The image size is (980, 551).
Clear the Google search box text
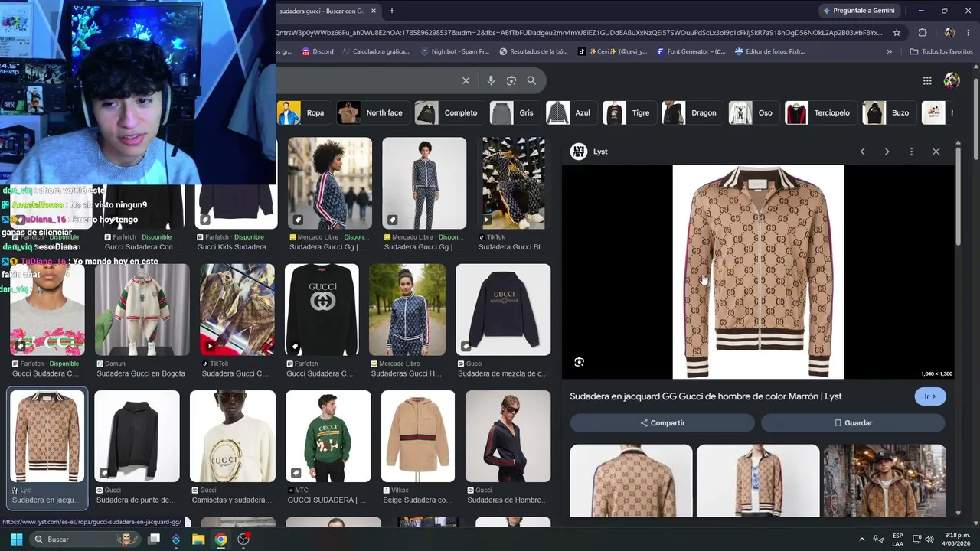tap(465, 80)
